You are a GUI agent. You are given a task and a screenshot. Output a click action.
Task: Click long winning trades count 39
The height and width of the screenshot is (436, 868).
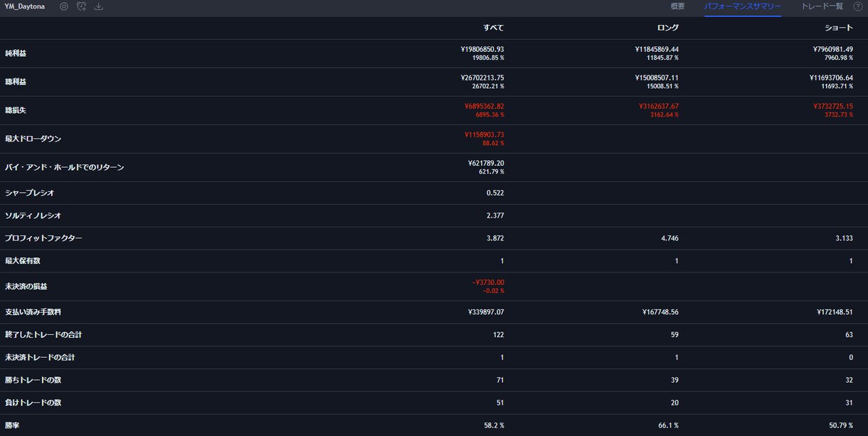click(x=674, y=381)
